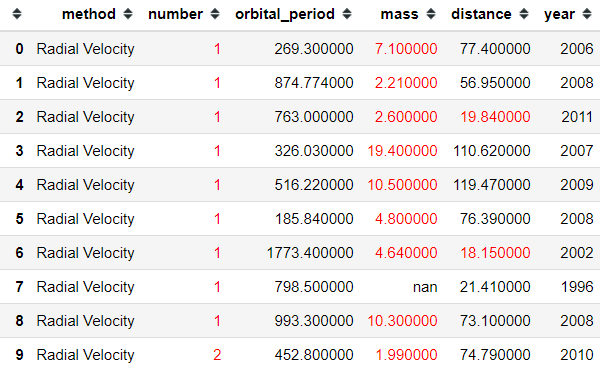The image size is (611, 369).
Task: Click row index 0
Action: pyautogui.click(x=19, y=49)
